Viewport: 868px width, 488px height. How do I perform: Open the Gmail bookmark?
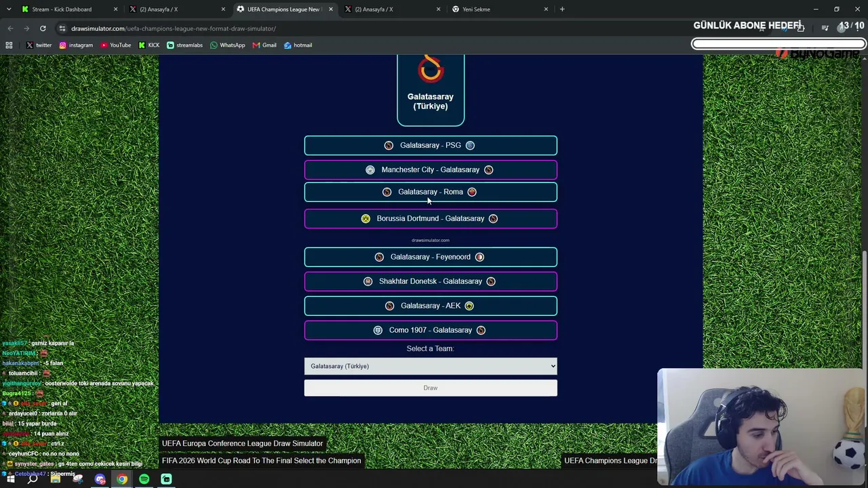(264, 45)
